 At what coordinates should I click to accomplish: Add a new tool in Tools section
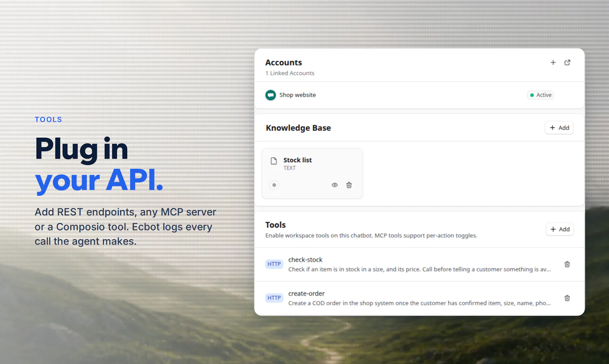coord(560,229)
